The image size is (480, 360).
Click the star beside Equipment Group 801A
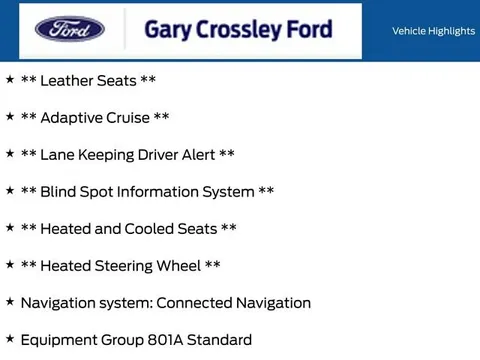pyautogui.click(x=10, y=339)
